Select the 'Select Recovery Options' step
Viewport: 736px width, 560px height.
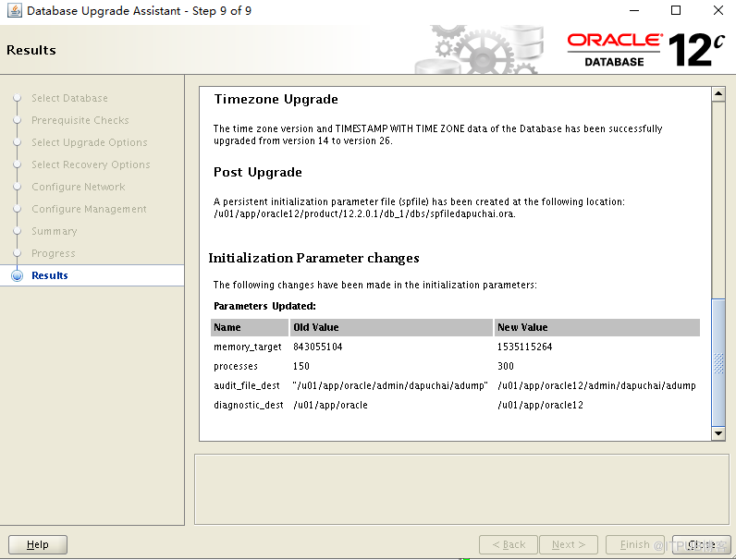pos(91,164)
